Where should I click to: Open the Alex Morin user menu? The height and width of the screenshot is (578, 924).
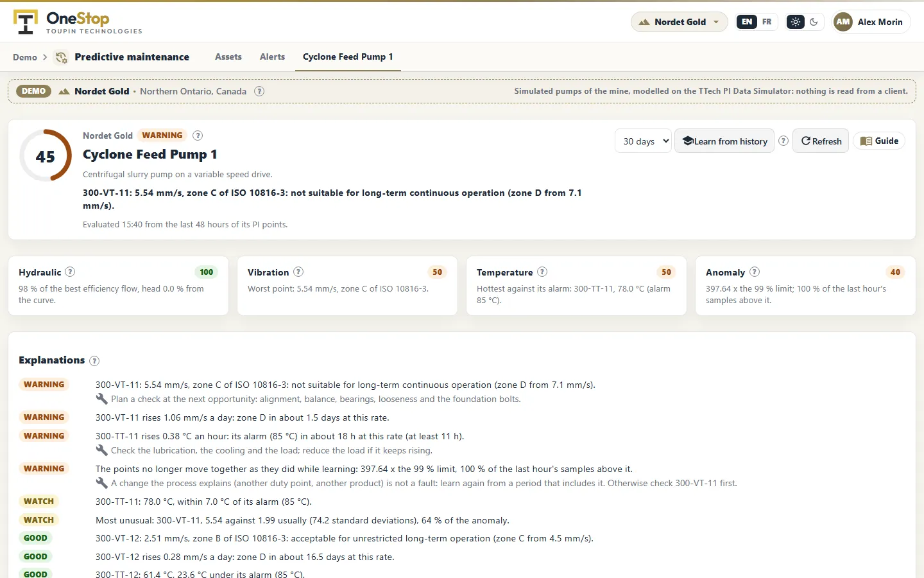871,22
